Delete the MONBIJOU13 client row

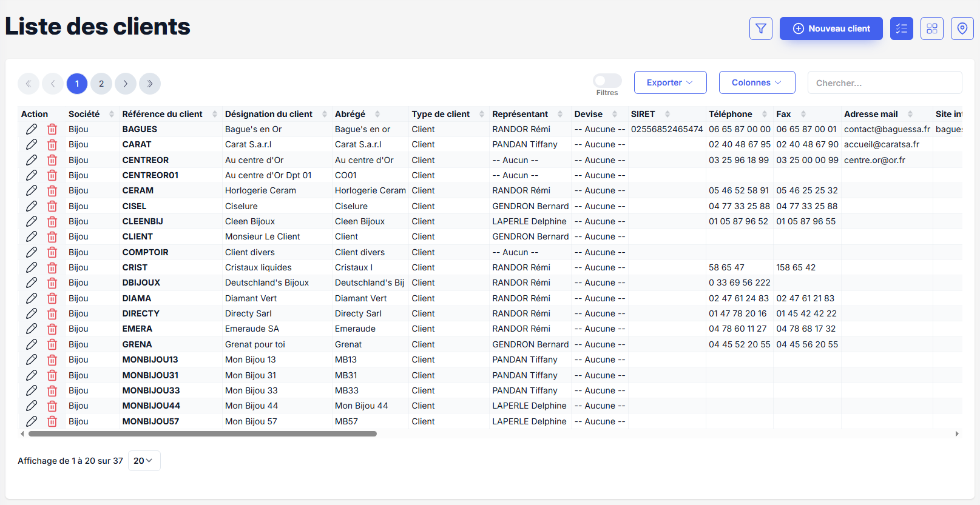coord(52,360)
